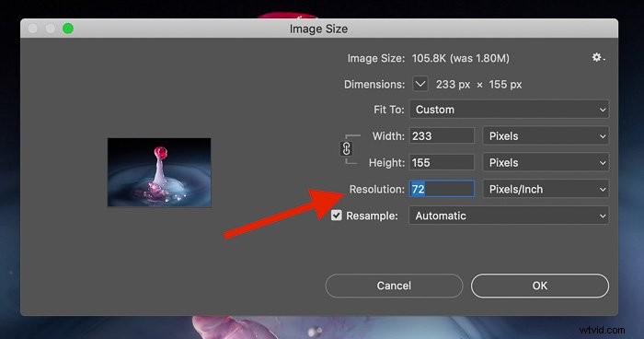Click the water drop preview thumbnail
Image resolution: width=644 pixels, height=339 pixels.
(159, 172)
